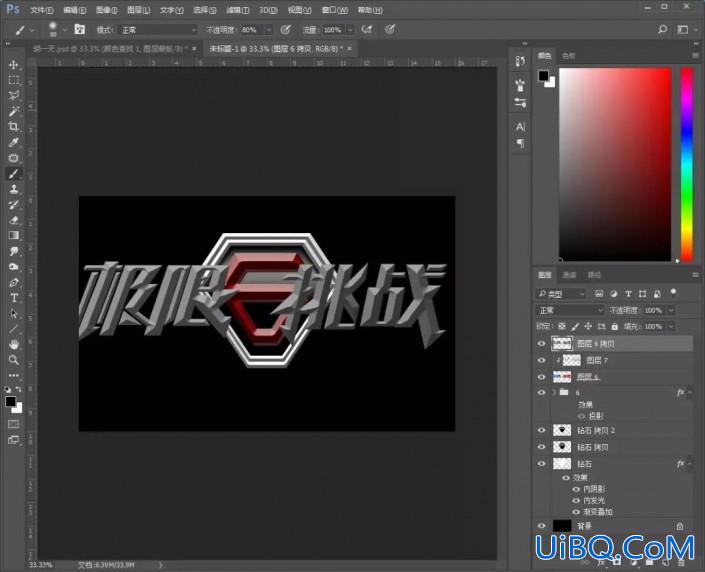This screenshot has width=705, height=572.
Task: Select the Horizontal Type tool
Action: pos(13,298)
